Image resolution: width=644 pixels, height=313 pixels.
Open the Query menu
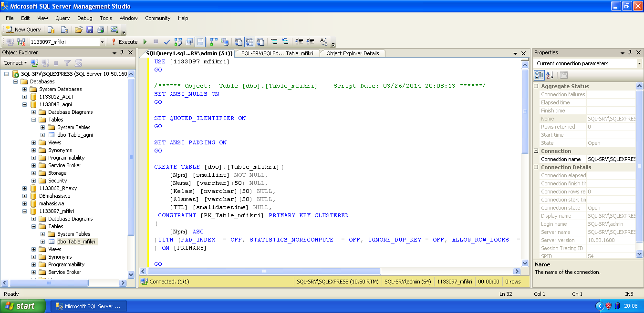[x=62, y=18]
